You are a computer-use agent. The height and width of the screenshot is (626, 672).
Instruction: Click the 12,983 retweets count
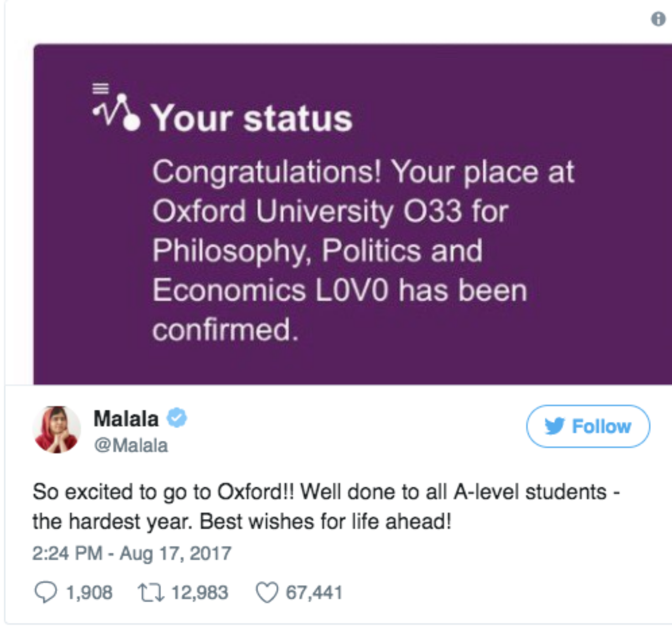[199, 593]
